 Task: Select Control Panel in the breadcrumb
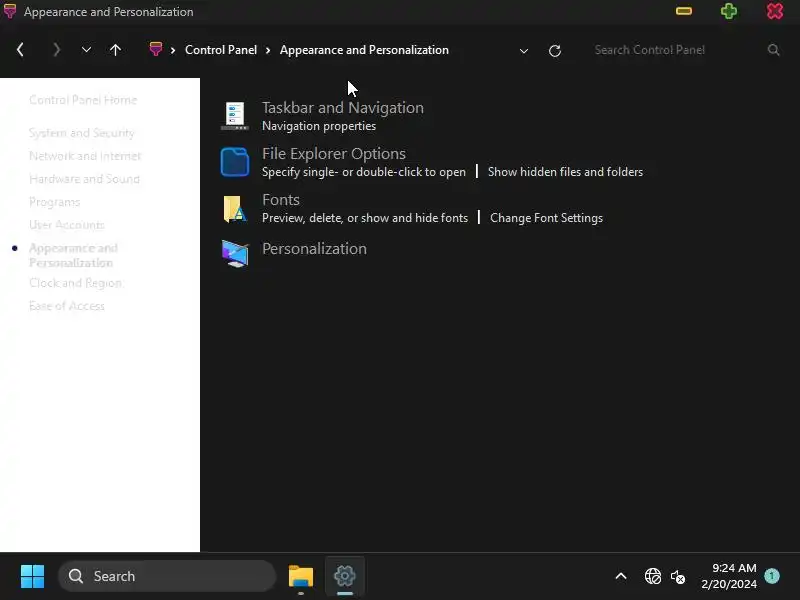pos(221,50)
